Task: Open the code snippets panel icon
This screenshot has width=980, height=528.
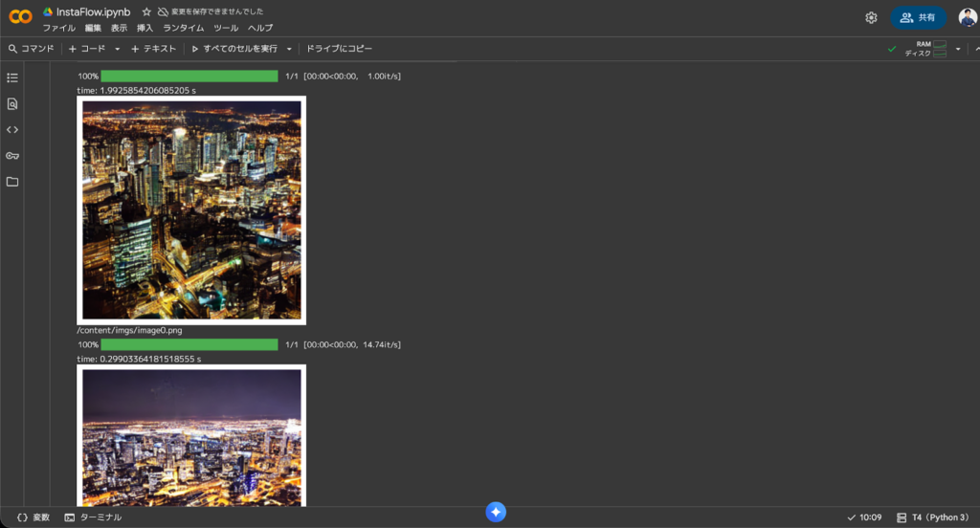Action: tap(12, 129)
